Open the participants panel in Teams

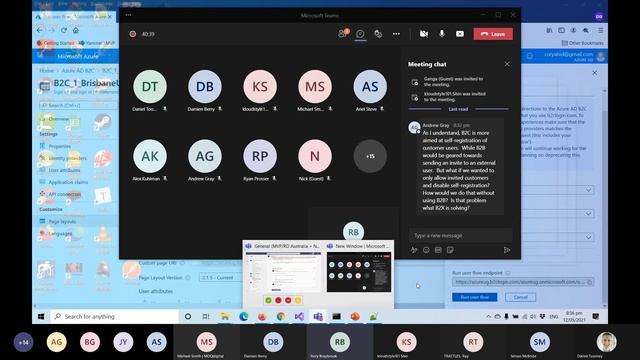[343, 34]
